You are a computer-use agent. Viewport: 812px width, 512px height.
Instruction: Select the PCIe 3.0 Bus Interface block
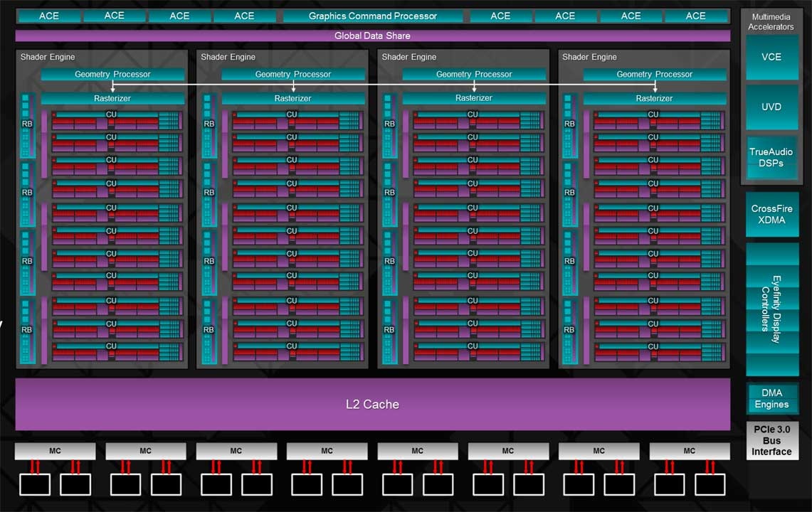pyautogui.click(x=772, y=440)
